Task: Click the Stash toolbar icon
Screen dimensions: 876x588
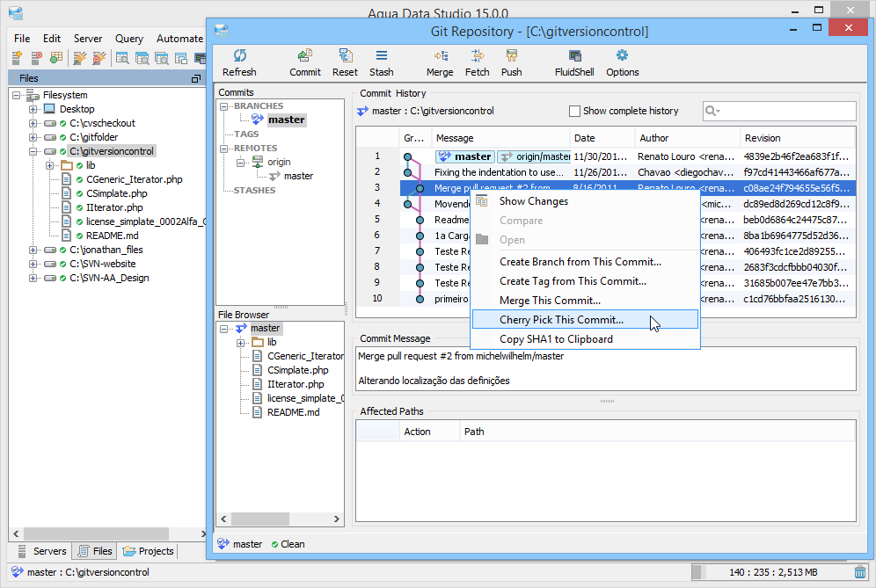Action: coord(382,55)
